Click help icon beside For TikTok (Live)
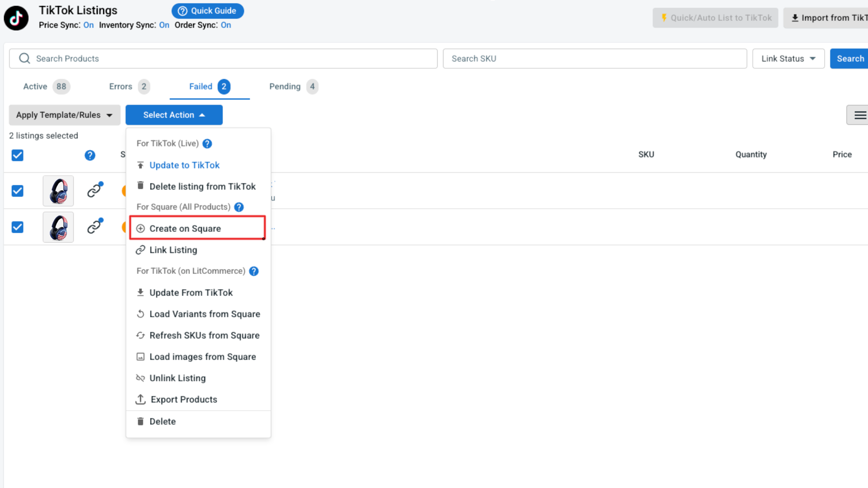868x488 pixels. pos(207,144)
